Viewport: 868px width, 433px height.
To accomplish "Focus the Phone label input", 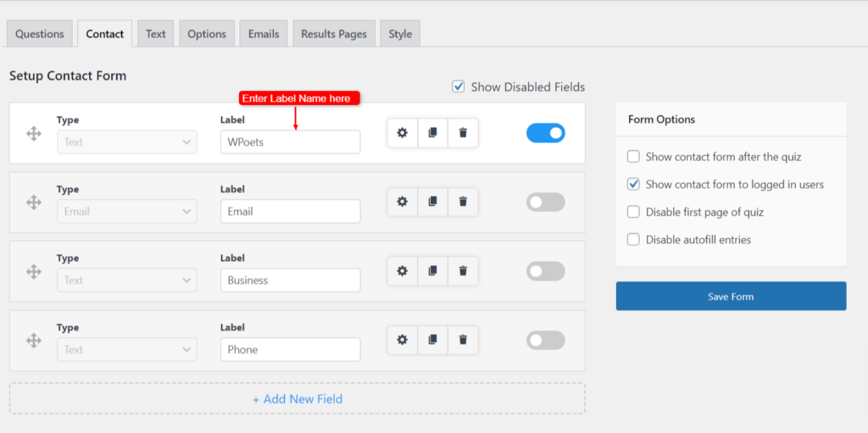I will pos(290,349).
